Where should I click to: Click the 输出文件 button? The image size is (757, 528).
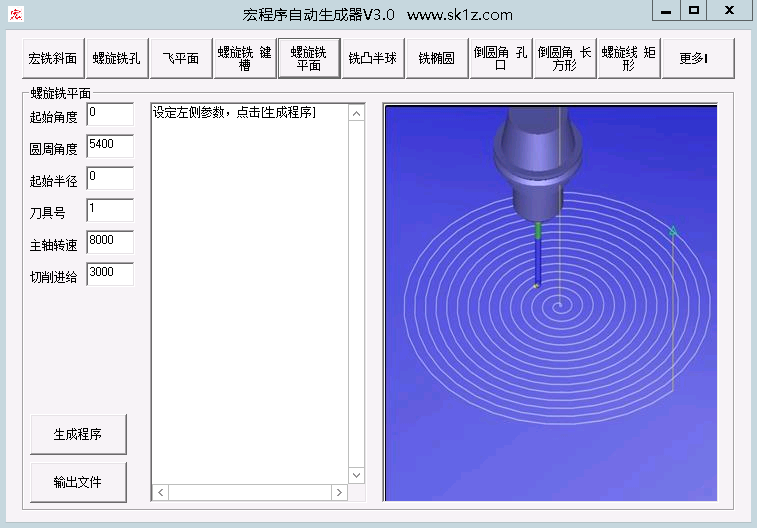pos(78,482)
